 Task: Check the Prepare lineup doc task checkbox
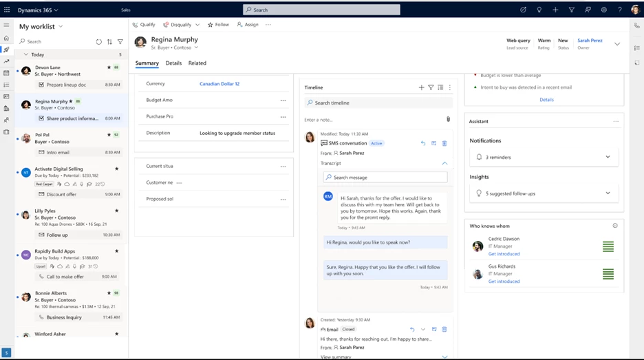[x=41, y=85]
